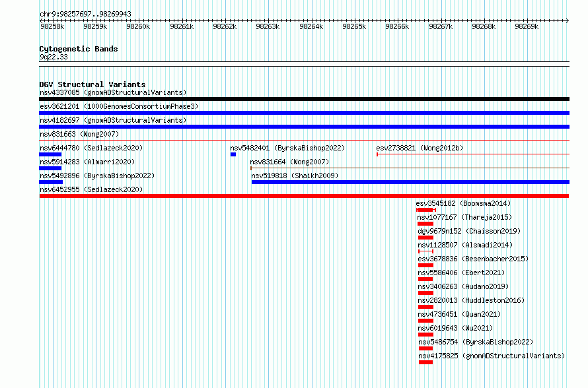Click the blue nsv5914283 bar
The image size is (588, 388).
(x=50, y=168)
